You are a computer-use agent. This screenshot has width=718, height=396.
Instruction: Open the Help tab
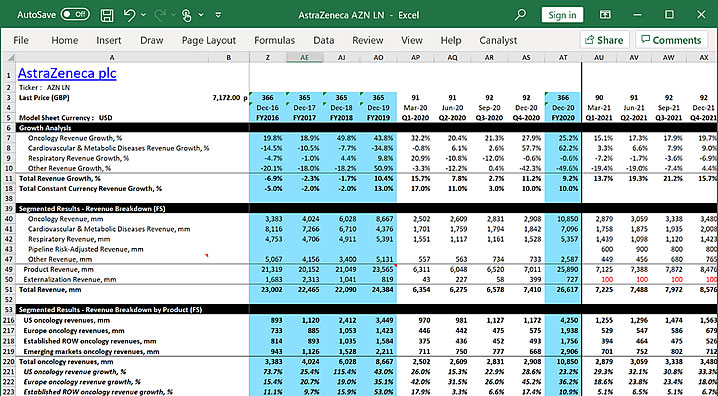(x=451, y=40)
